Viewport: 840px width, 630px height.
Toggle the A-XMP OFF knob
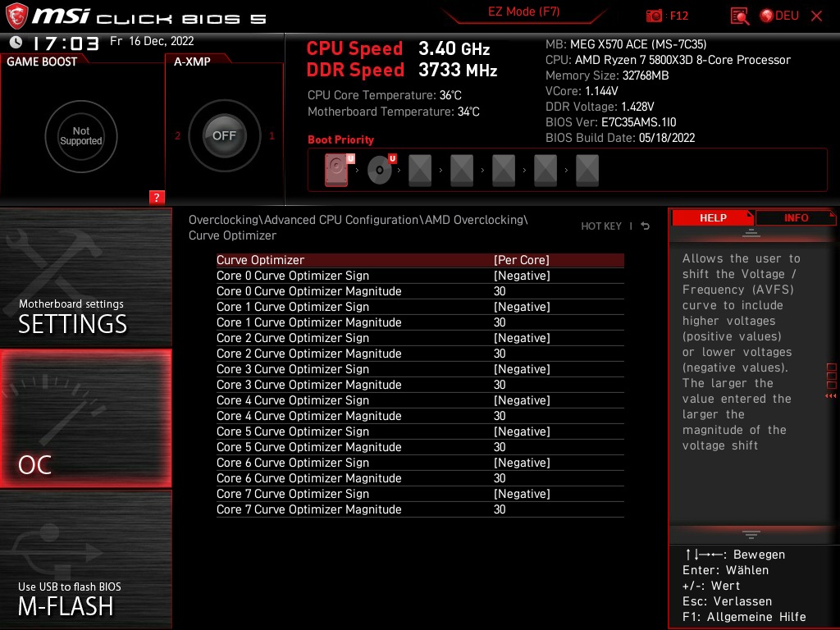(224, 135)
